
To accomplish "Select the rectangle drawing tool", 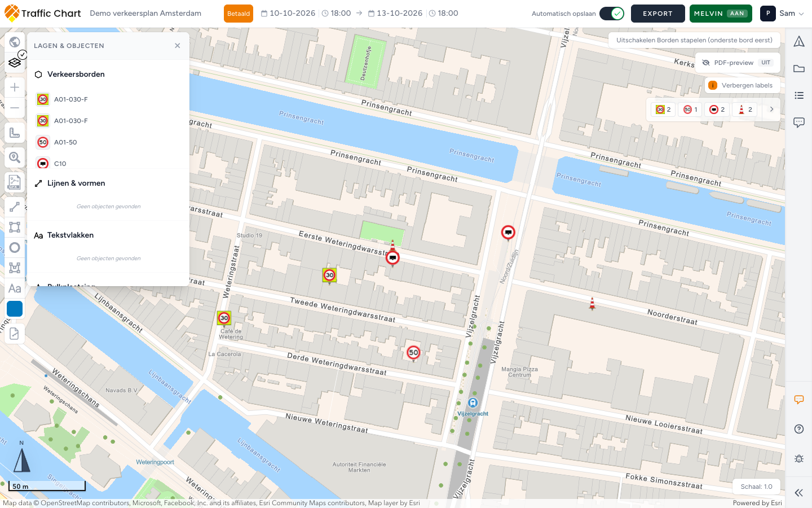I will (x=15, y=227).
